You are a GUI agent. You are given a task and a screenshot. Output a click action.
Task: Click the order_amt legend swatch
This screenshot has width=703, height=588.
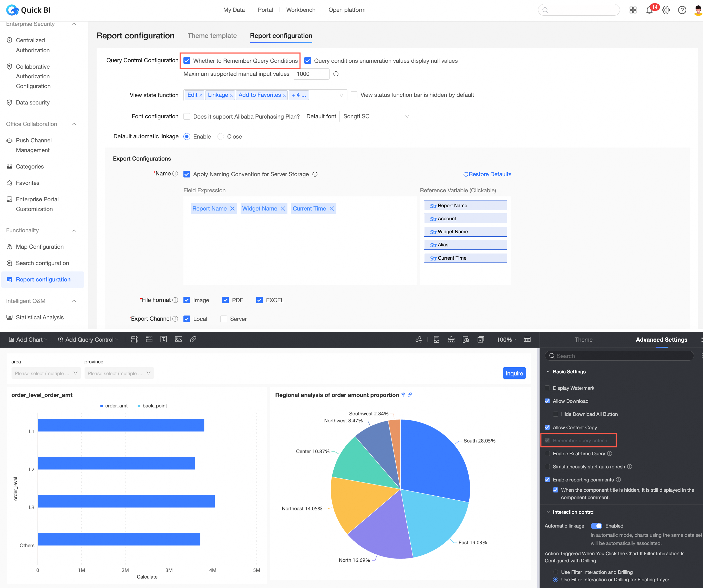tap(101, 406)
